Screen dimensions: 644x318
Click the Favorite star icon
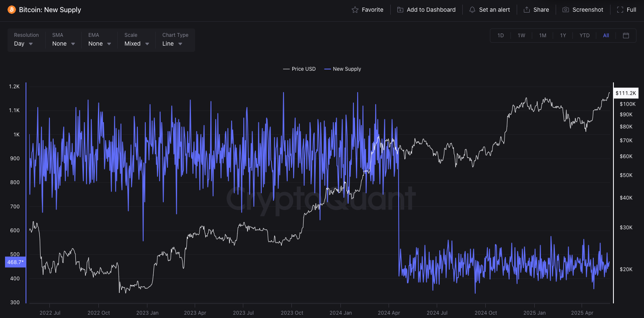(355, 10)
